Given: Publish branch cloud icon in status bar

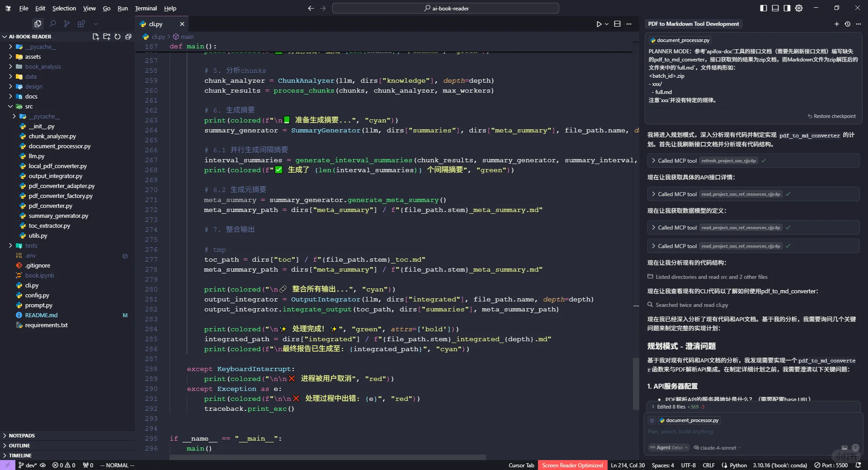Looking at the screenshot, I should (x=43, y=465).
